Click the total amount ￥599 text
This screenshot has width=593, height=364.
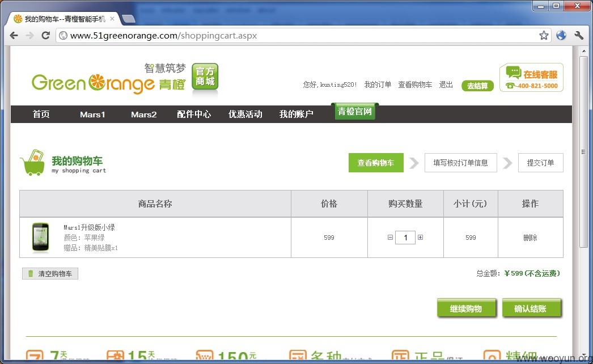pos(532,273)
